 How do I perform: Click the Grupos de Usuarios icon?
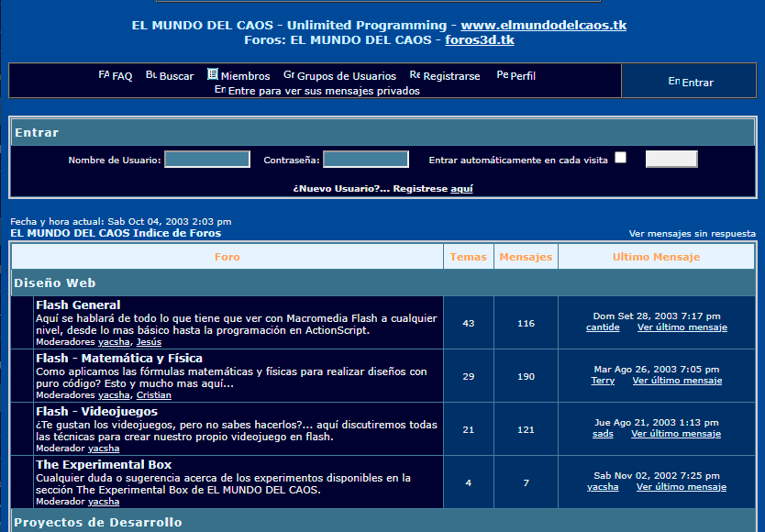click(x=289, y=75)
